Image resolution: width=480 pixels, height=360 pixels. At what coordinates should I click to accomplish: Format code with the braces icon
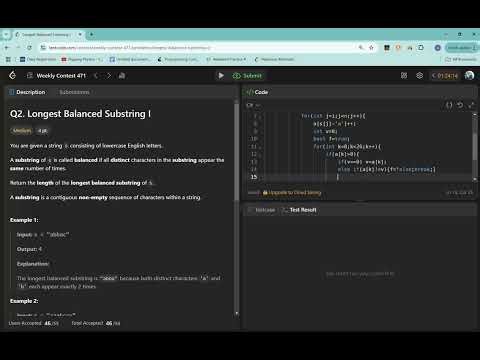(449, 105)
